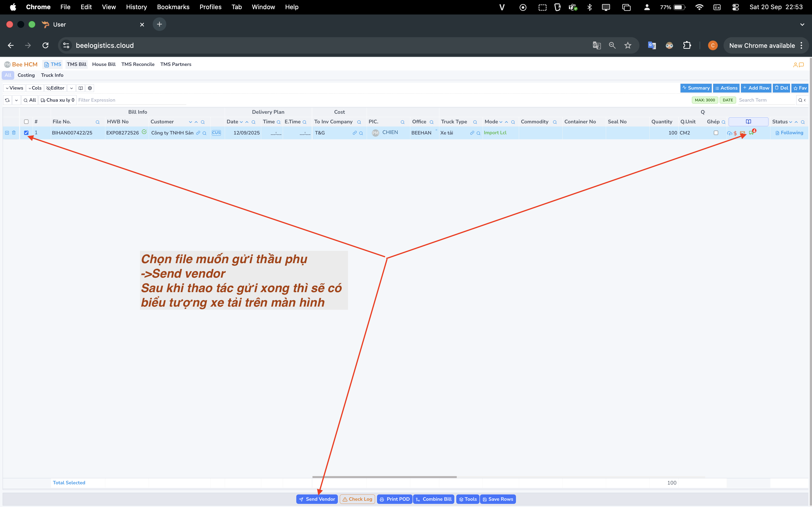This screenshot has height=507, width=812.
Task: Enable the checkbox in the Ghép column
Action: (x=716, y=133)
